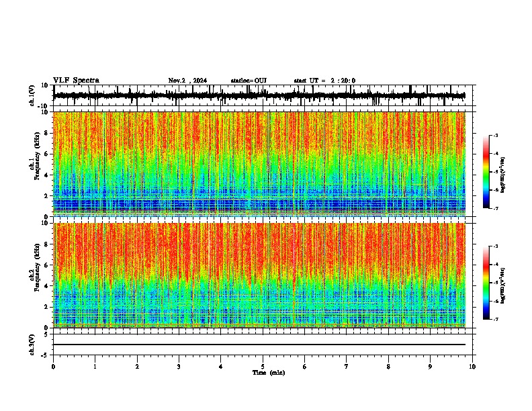This screenshot has width=532, height=411.
Task: Click time axis tick label '3'
Action: point(179,367)
